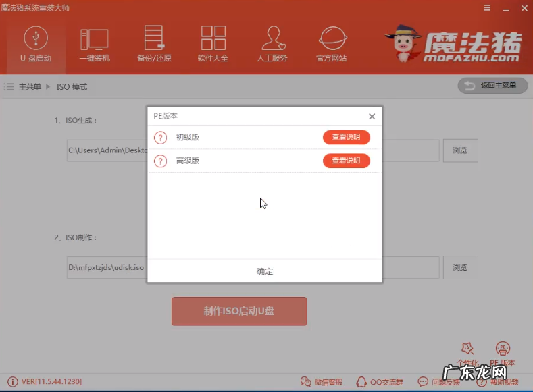Click the question mark icon beside 初级版
The height and width of the screenshot is (392, 533).
[x=161, y=138]
